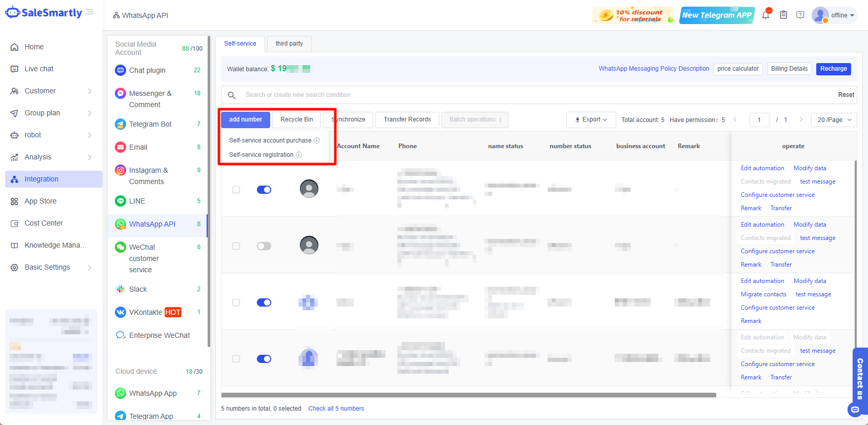Screen dimensions: 868x425
Task: Click the clipboard icon in header
Action: tap(783, 15)
